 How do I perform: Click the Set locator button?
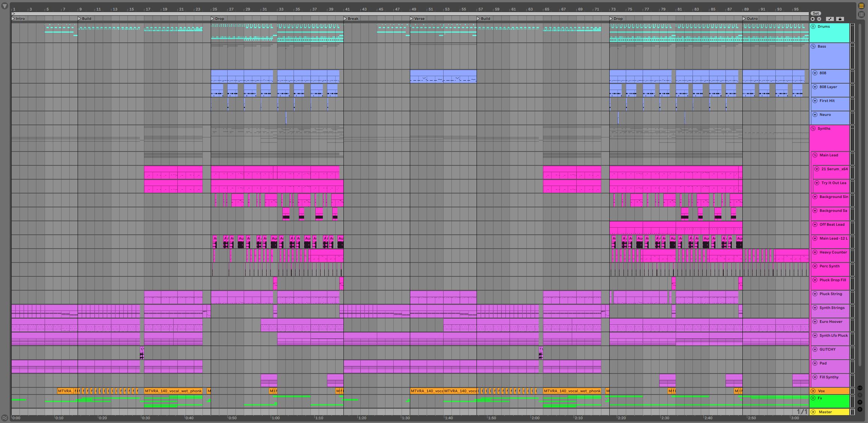816,13
